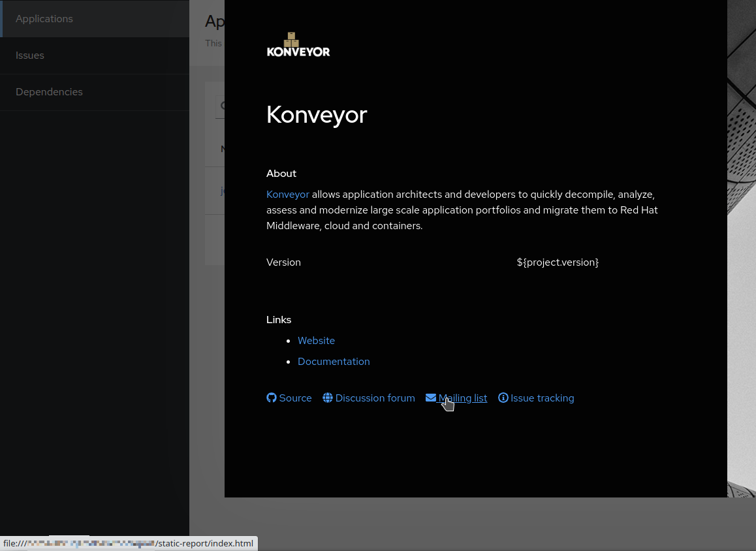Click the About section heading
Screen dimensions: 756x551
pos(281,174)
